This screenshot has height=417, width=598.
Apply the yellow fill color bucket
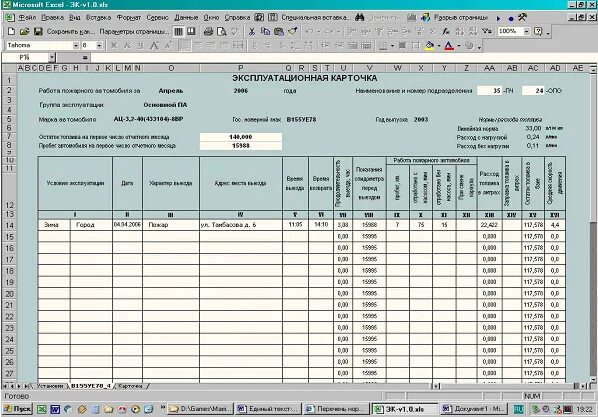pos(429,46)
